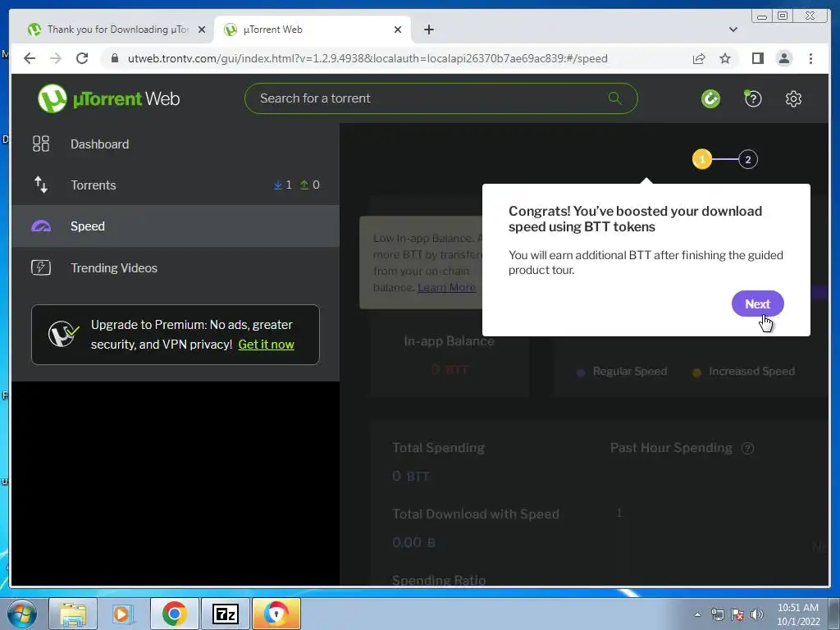Click the taskbar app with shield logo

(x=276, y=614)
